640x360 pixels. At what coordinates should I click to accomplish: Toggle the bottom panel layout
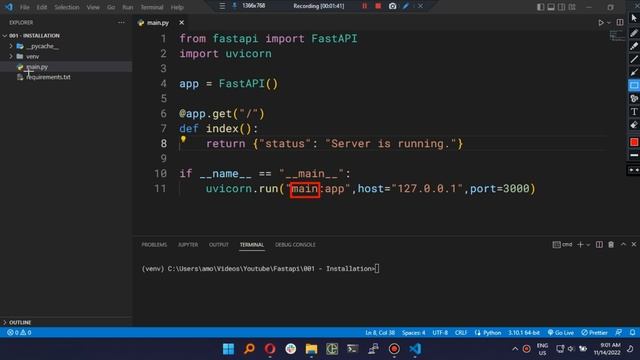(551, 7)
